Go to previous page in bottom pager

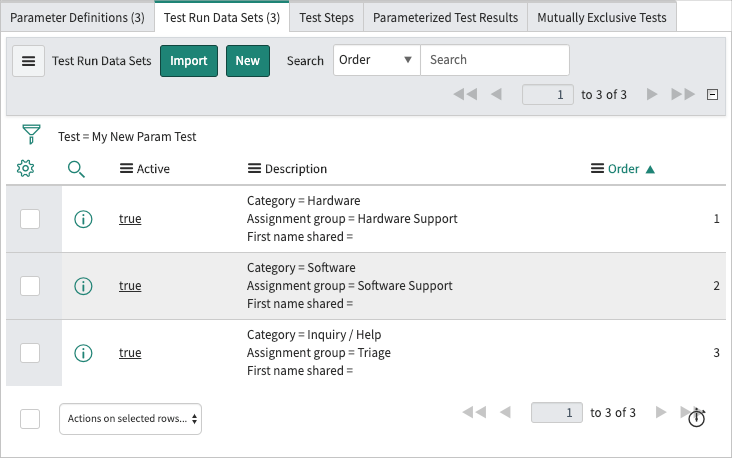click(505, 412)
